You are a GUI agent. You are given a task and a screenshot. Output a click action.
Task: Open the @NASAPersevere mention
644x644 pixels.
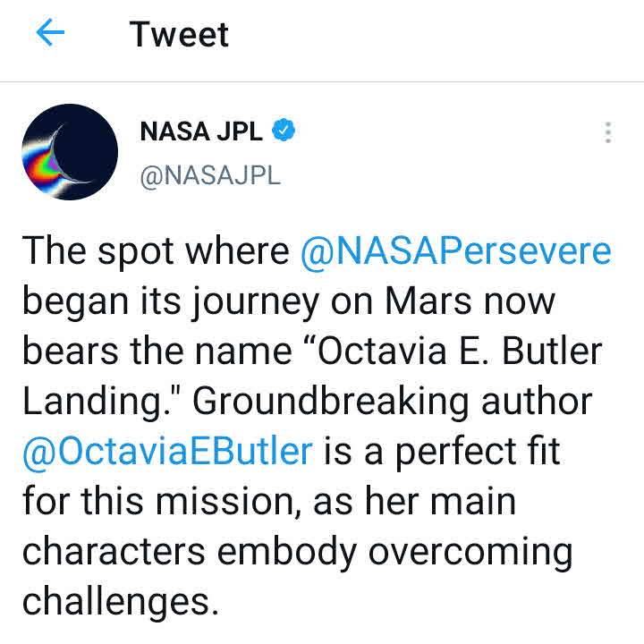coord(457,251)
